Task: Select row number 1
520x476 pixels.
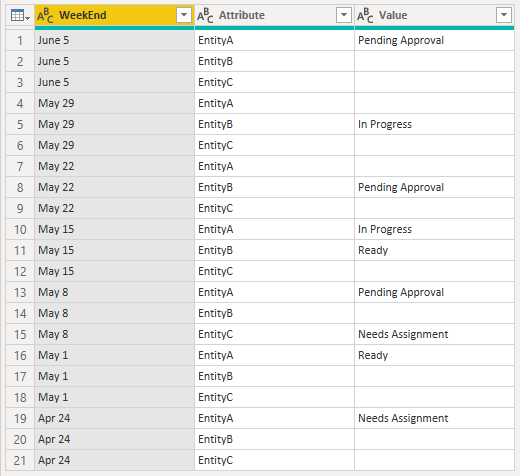Action: click(x=20, y=41)
